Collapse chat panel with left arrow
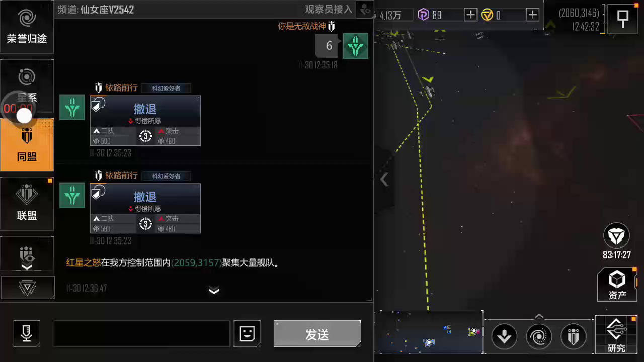Image resolution: width=644 pixels, height=362 pixels. click(384, 179)
